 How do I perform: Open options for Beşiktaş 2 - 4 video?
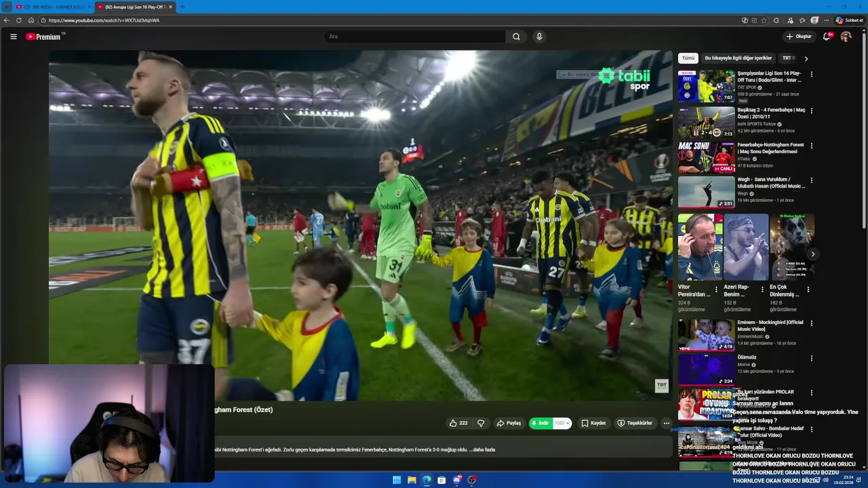pyautogui.click(x=812, y=110)
